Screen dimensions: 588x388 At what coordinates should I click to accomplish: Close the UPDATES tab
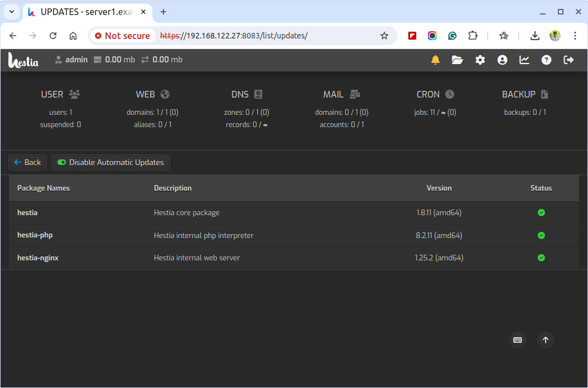point(143,12)
